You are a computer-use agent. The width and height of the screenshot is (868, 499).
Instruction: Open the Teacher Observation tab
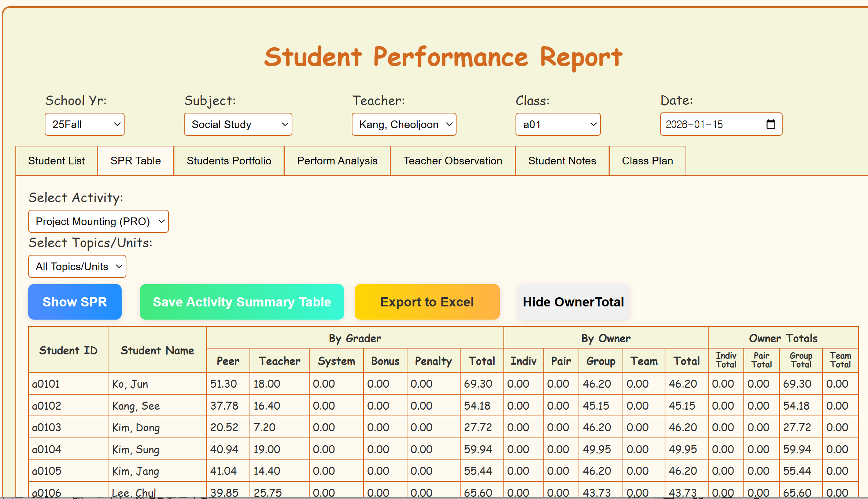point(453,161)
